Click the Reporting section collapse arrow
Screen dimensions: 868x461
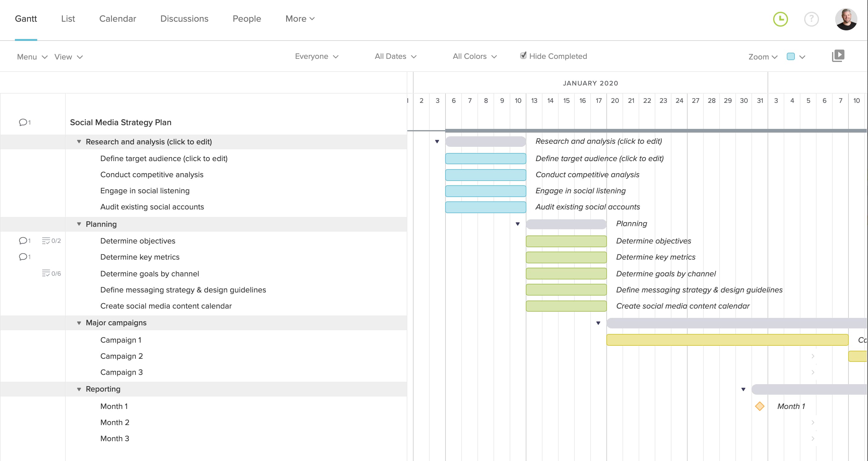(x=78, y=389)
